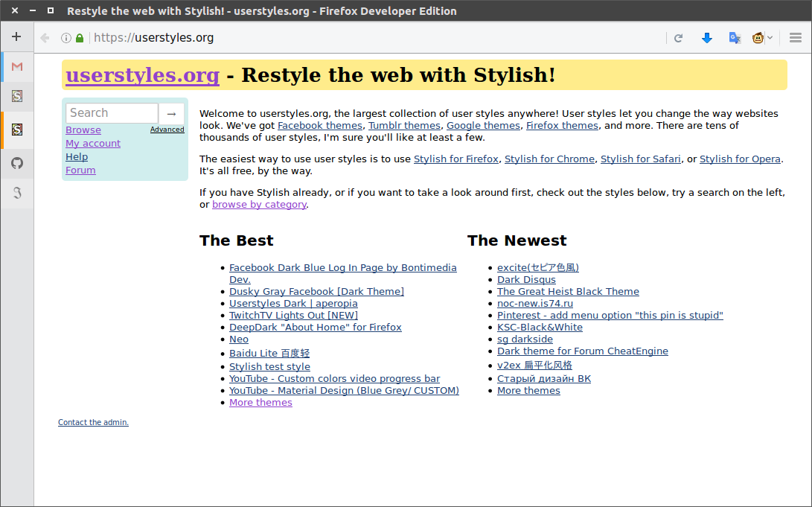Open Dark theme for Forum CheatEngine

click(x=583, y=351)
